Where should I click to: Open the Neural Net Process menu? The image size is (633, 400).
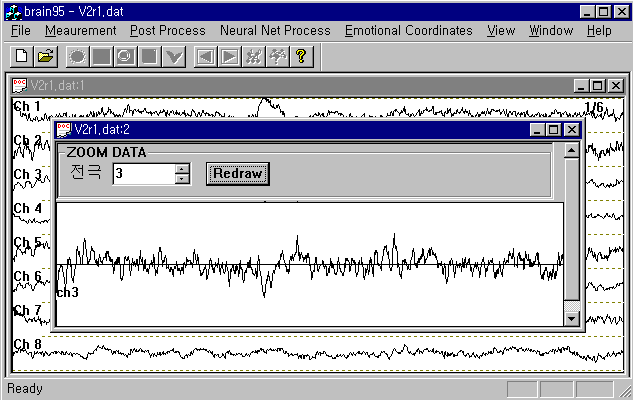click(x=275, y=31)
